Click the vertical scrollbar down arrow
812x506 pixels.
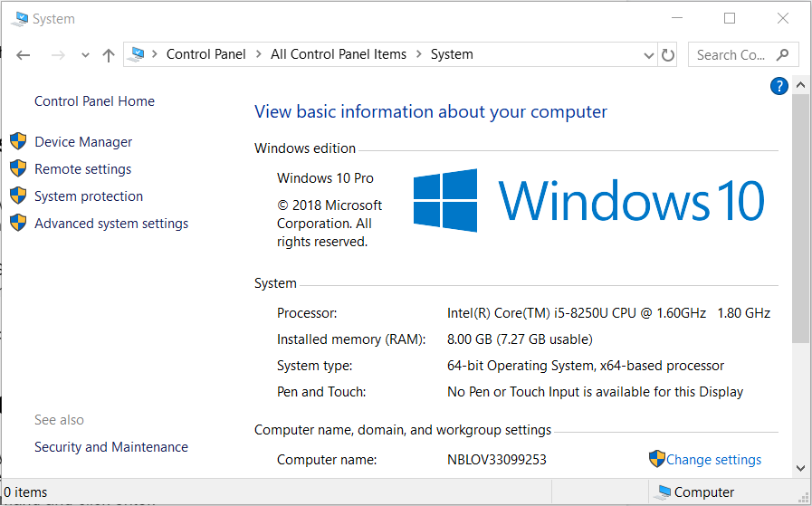800,467
